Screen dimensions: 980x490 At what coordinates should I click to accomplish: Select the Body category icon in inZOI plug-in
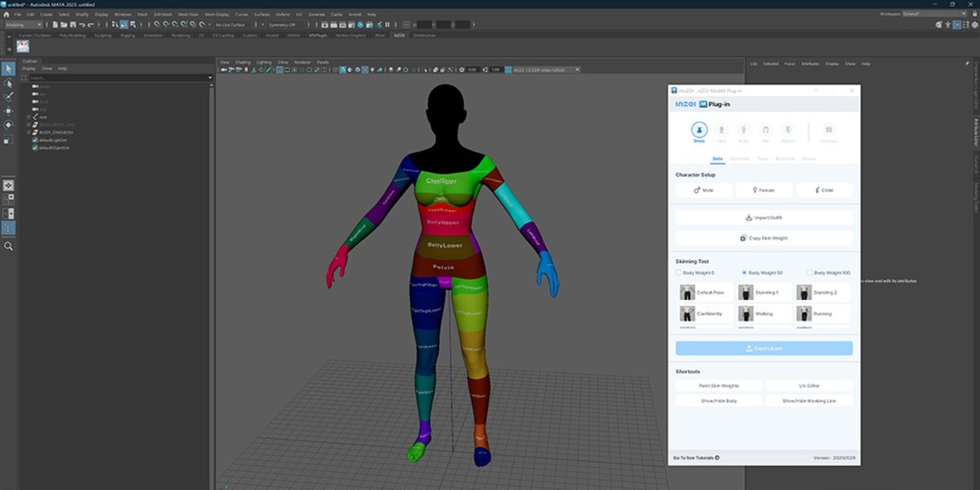tap(743, 130)
